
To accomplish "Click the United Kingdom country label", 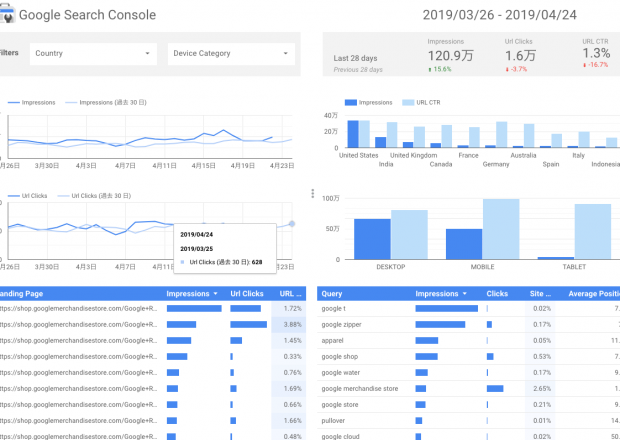I will (414, 155).
